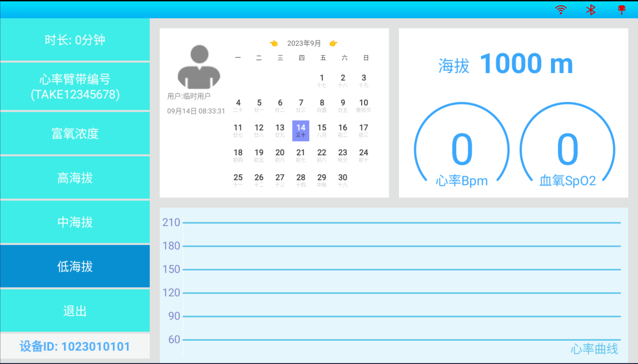Select the 低海拔 menu item
The image size is (638, 364).
coord(75,266)
